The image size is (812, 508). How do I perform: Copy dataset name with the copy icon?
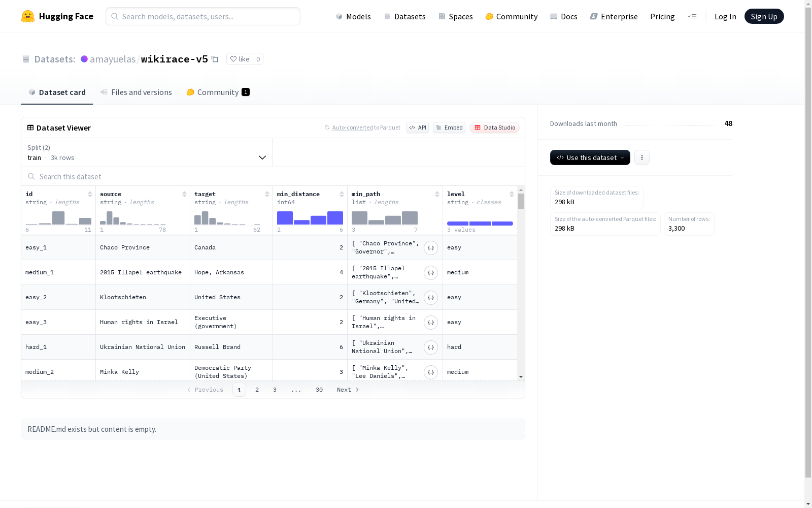click(x=215, y=59)
